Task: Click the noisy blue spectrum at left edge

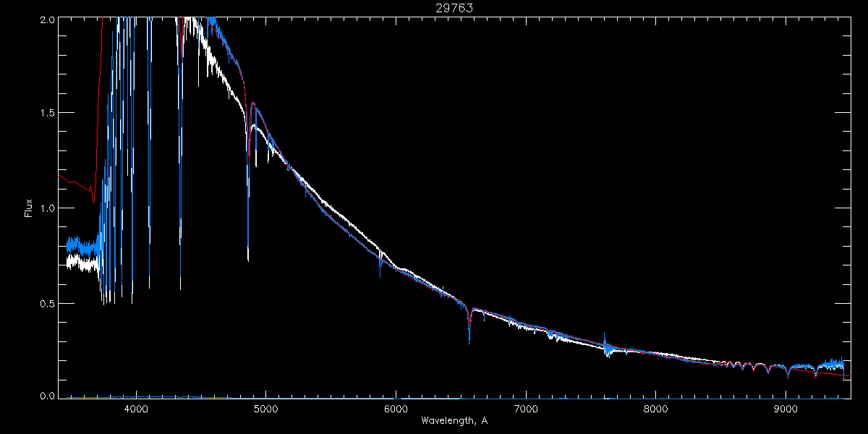Action: click(x=78, y=247)
